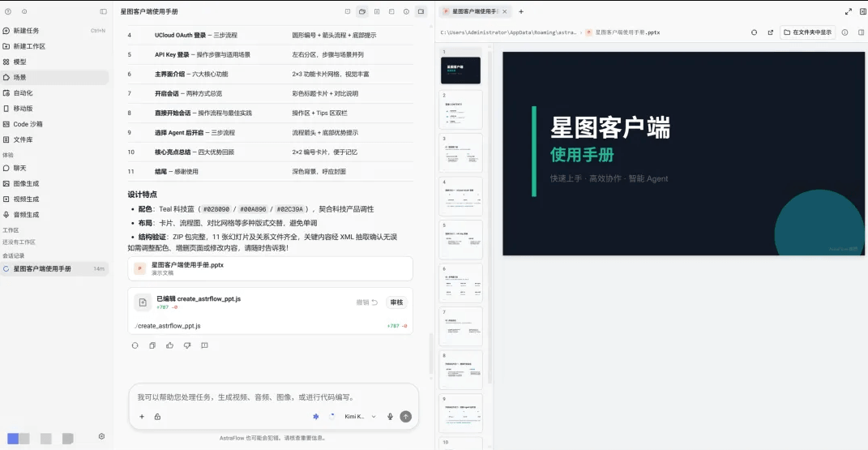Collapse the preview panel at top right
The width and height of the screenshot is (868, 450).
tap(862, 11)
